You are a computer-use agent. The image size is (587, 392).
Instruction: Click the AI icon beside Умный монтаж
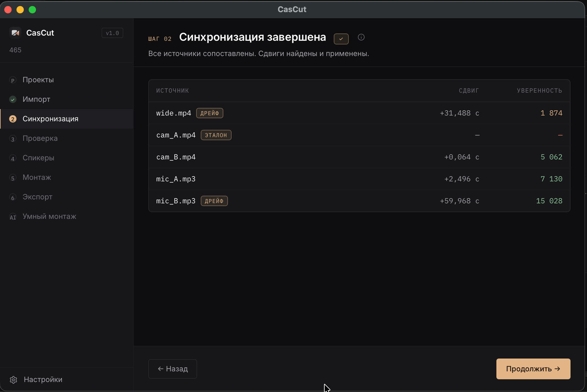click(x=13, y=217)
